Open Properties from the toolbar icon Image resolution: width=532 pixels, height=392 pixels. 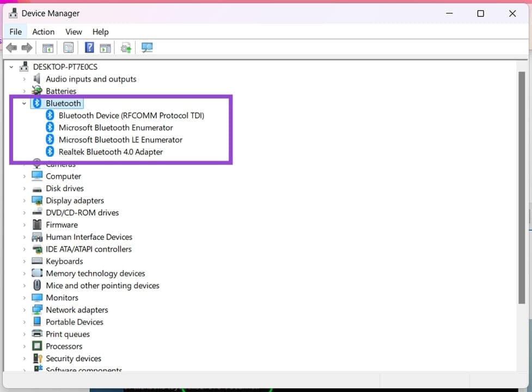(68, 47)
